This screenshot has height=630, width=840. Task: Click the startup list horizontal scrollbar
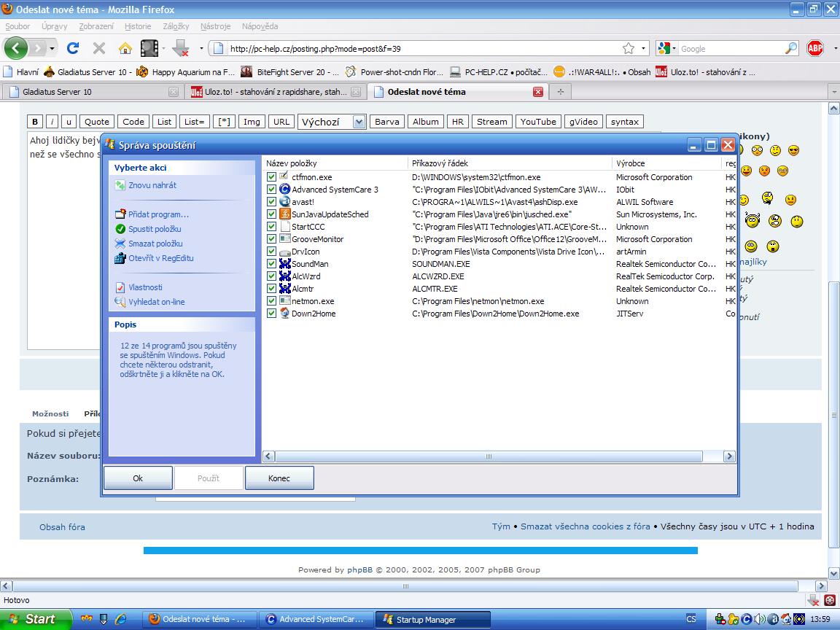489,456
